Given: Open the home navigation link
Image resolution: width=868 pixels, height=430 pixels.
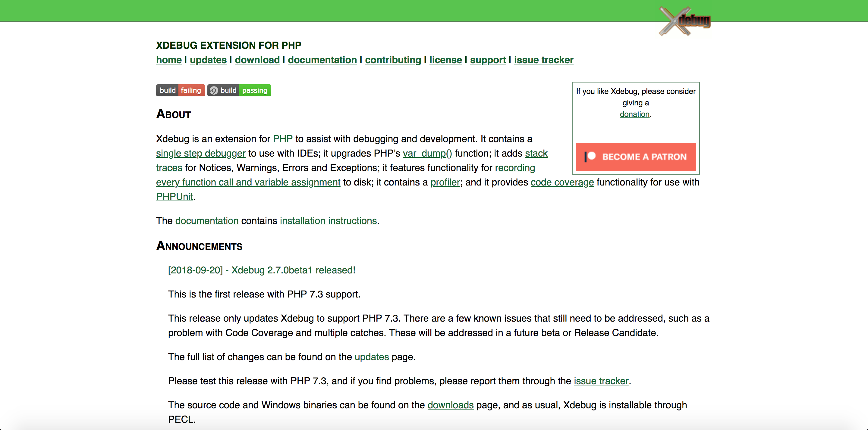Looking at the screenshot, I should coord(169,60).
